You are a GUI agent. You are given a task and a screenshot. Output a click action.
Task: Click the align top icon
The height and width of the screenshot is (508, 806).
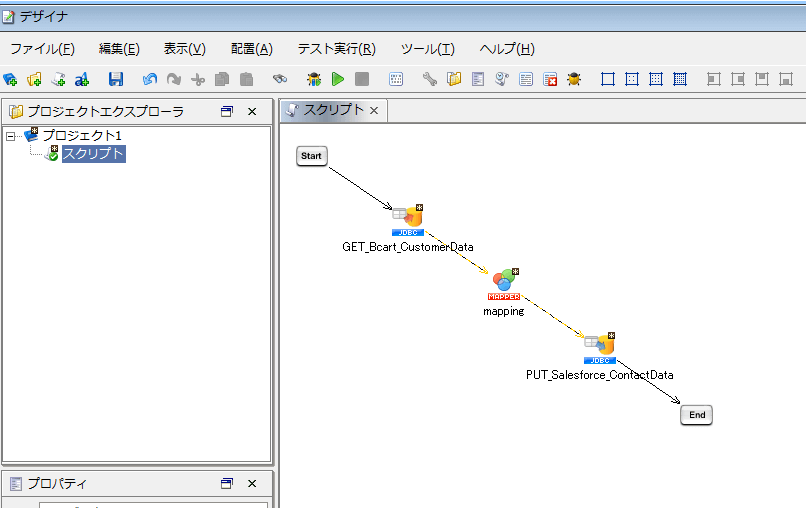pyautogui.click(x=762, y=79)
